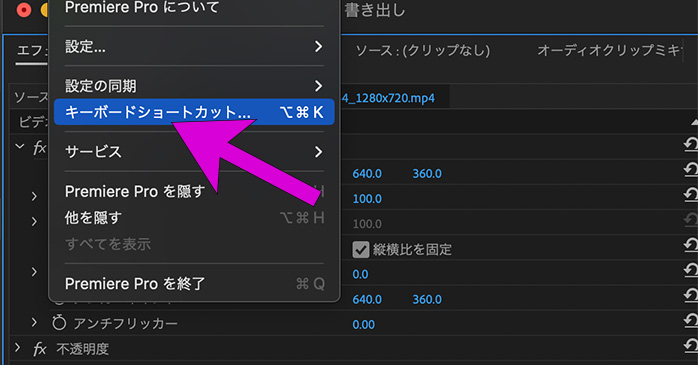698x365 pixels.
Task: Switch to the ソース：(クリップなし) tab
Action: pyautogui.click(x=422, y=50)
